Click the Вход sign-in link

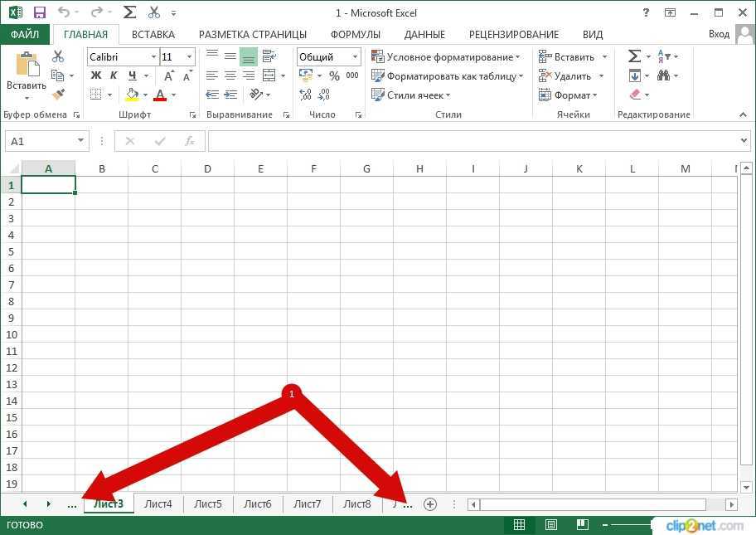tap(719, 34)
